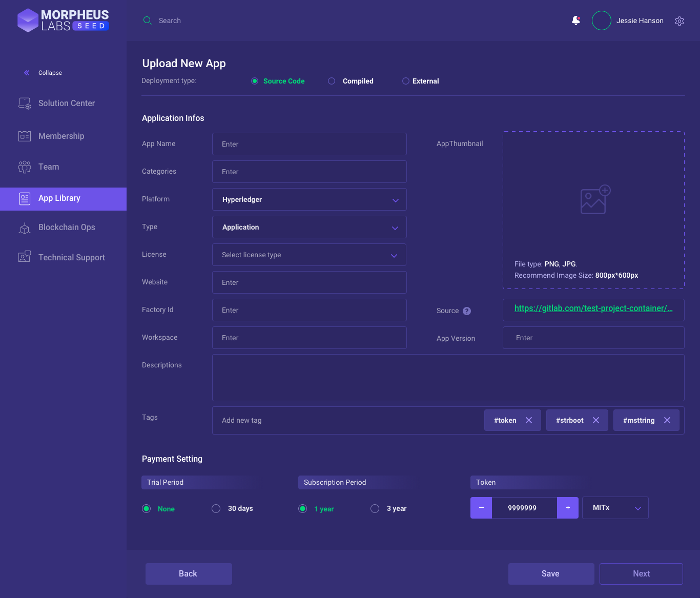700x598 pixels.
Task: Click the Blockchain Ops sidebar icon
Action: tap(25, 228)
